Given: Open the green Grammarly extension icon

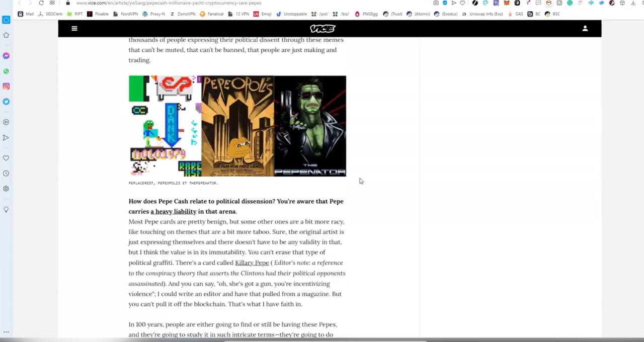Looking at the screenshot, I should pyautogui.click(x=570, y=3).
